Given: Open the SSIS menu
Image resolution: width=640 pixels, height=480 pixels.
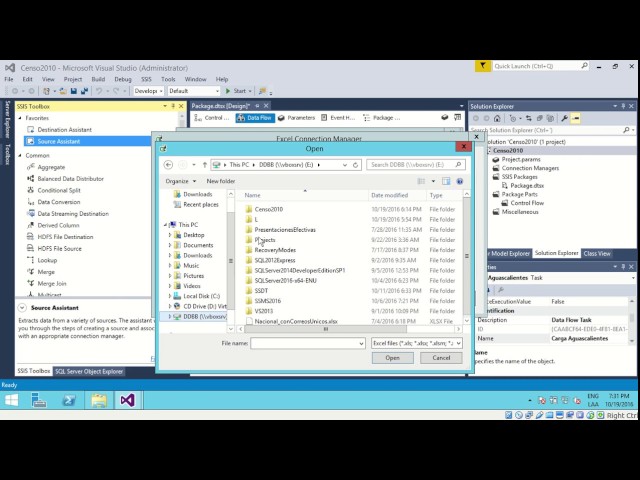Looking at the screenshot, I should (x=146, y=79).
